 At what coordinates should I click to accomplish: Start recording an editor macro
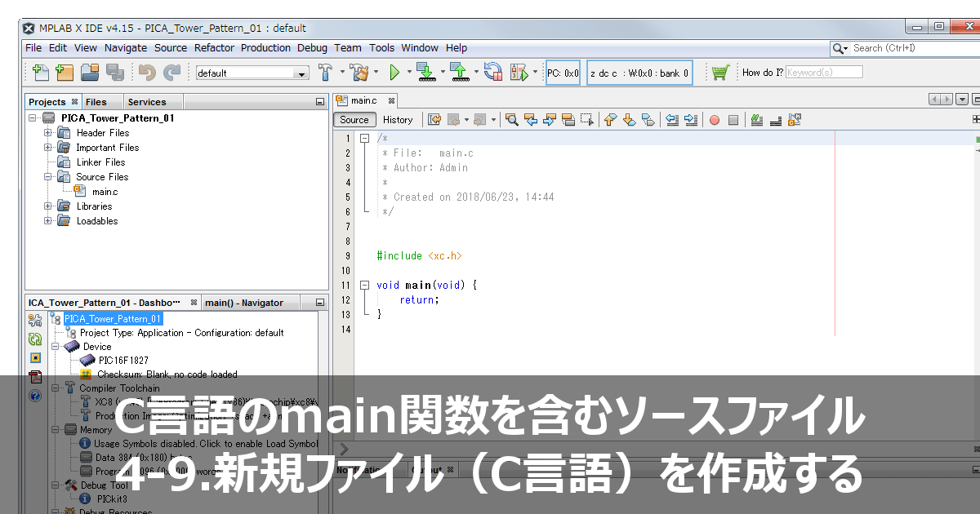[714, 119]
